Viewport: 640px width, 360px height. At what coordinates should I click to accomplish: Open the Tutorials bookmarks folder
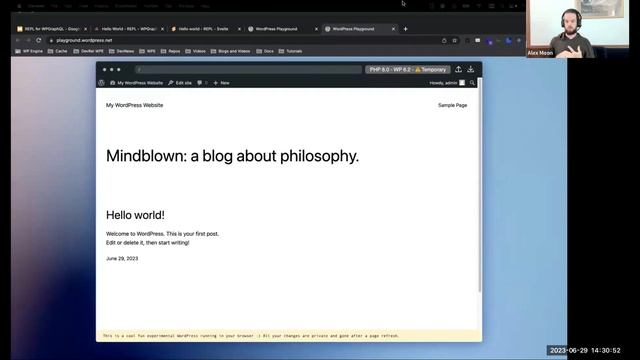tap(290, 51)
